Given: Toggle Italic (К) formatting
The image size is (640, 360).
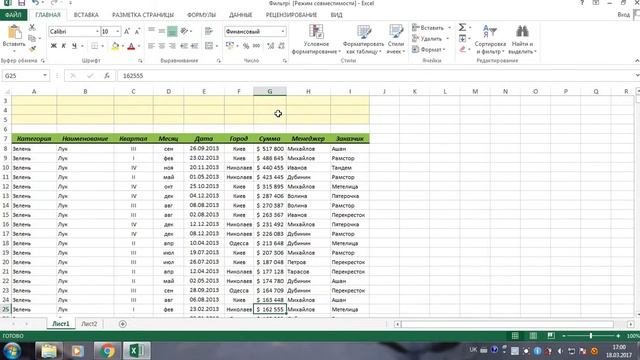Looking at the screenshot, I should (64, 46).
